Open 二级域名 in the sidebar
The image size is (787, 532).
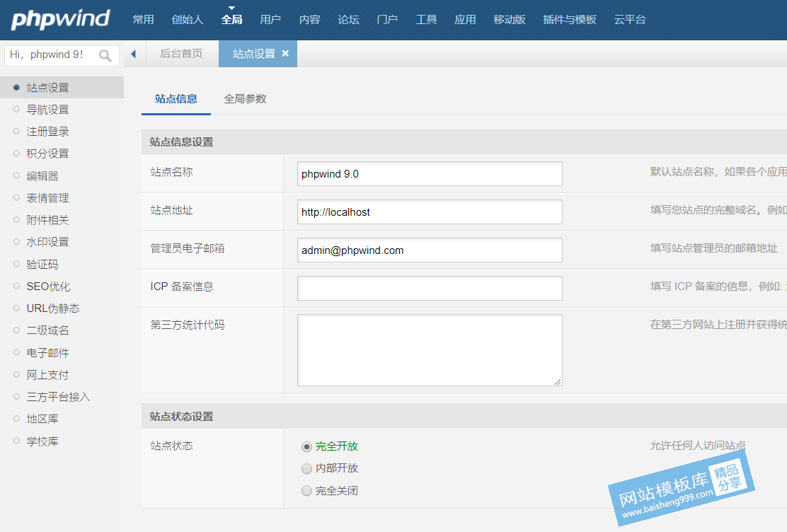point(47,331)
